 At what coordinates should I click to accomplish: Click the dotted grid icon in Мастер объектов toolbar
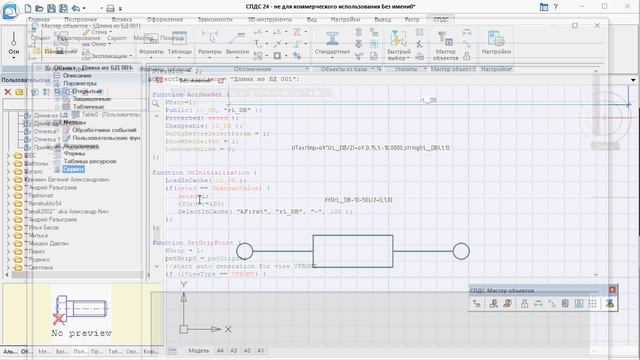tap(593, 304)
